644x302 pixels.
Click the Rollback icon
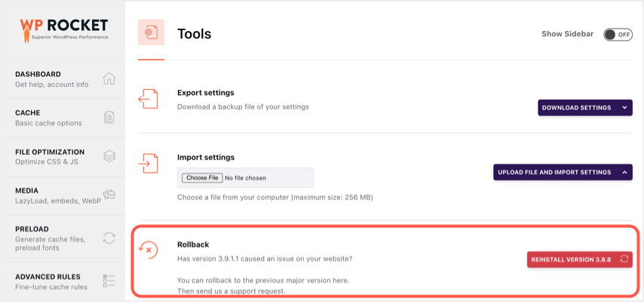click(x=149, y=251)
